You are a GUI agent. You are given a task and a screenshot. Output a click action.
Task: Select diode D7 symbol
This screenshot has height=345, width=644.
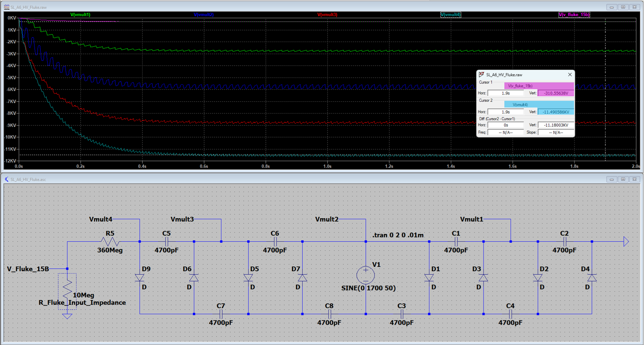pos(303,278)
